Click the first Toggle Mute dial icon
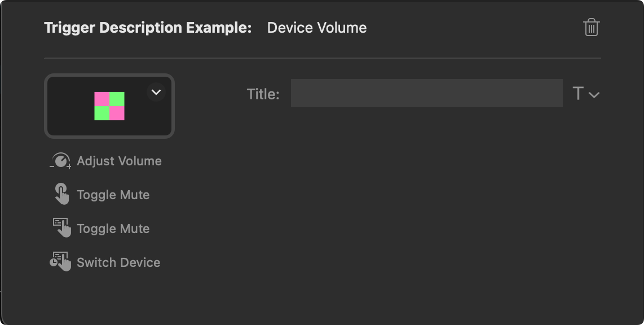644x325 pixels. click(x=62, y=194)
